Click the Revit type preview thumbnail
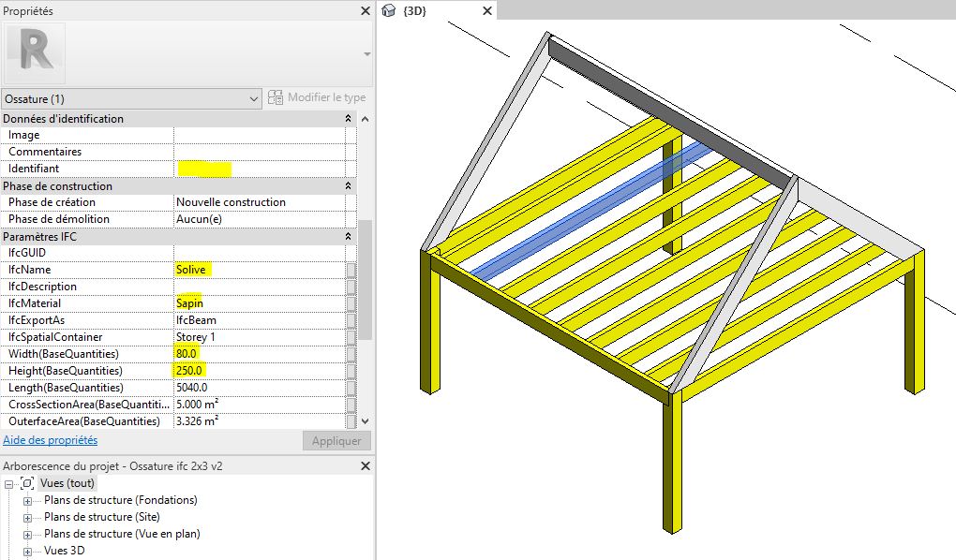This screenshot has height=560, width=956. click(x=35, y=52)
